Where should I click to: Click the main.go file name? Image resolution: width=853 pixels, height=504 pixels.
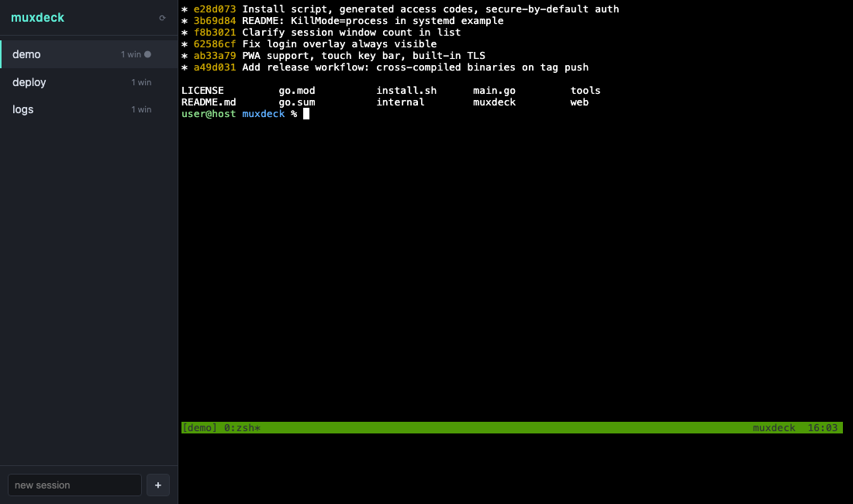494,90
